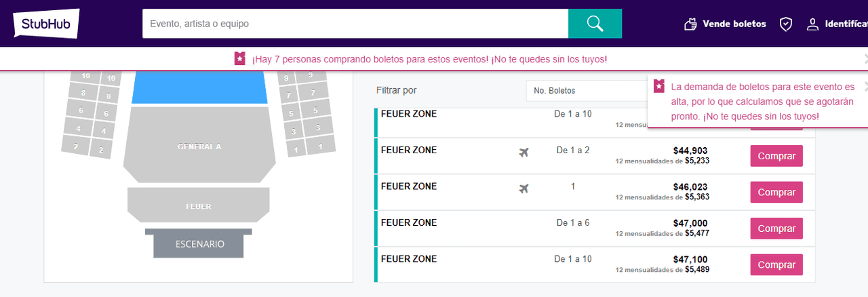The height and width of the screenshot is (297, 868).
Task: Click the Vende boletos ticket icon
Action: point(691,24)
